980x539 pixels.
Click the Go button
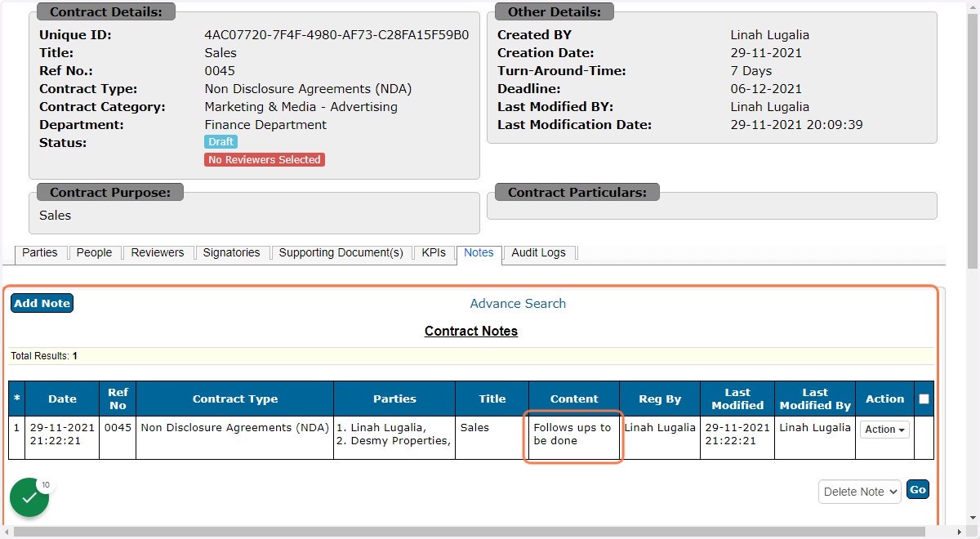(x=918, y=490)
